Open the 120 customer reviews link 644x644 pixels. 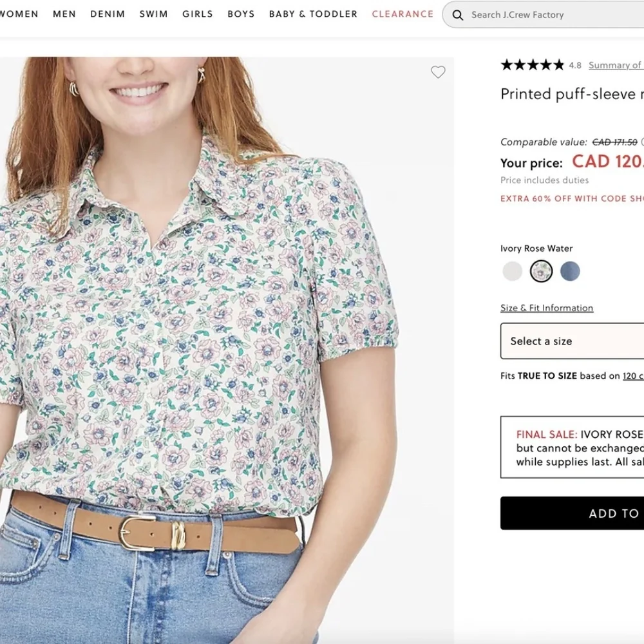[634, 375]
